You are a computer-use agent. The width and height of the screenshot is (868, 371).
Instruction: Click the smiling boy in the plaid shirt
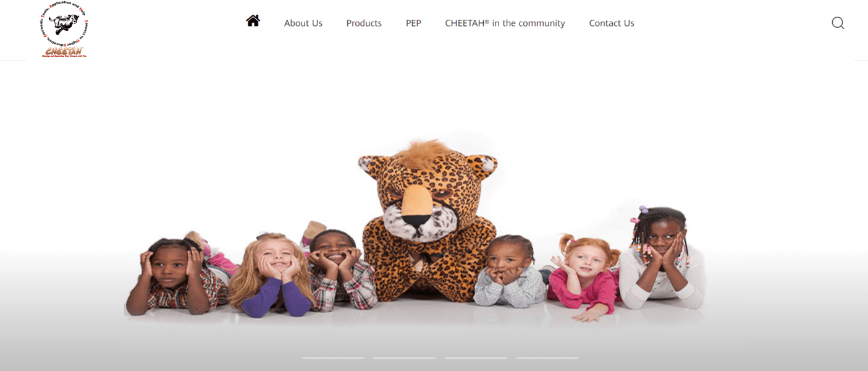340,270
